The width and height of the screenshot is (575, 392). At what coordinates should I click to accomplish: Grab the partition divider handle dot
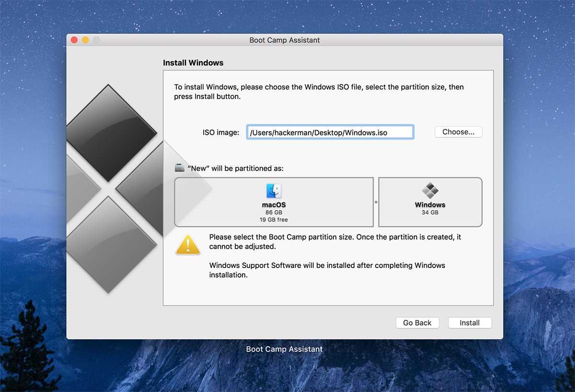click(376, 202)
